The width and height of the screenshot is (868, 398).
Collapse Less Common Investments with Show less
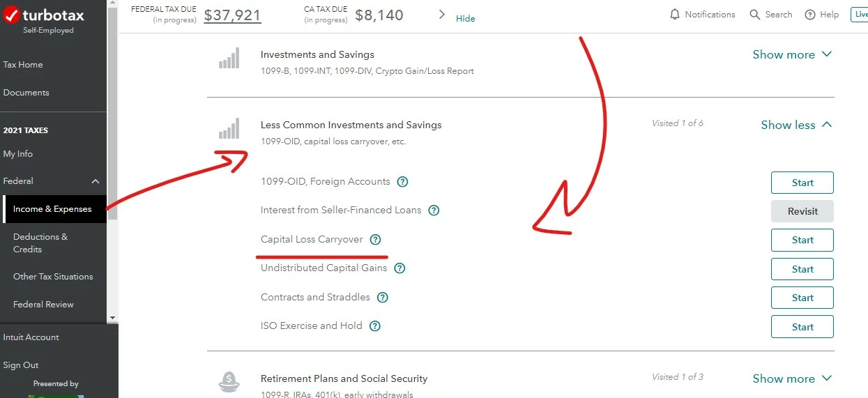(x=796, y=125)
